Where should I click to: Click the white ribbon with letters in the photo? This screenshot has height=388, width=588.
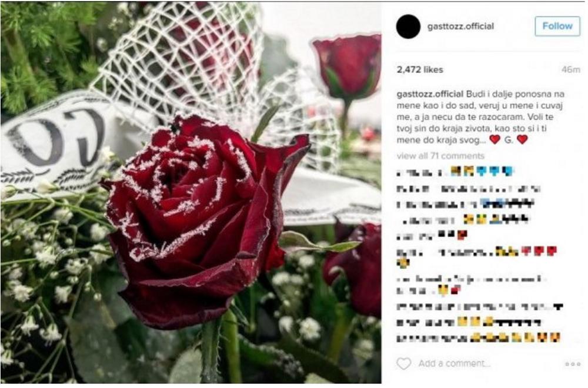pos(60,145)
